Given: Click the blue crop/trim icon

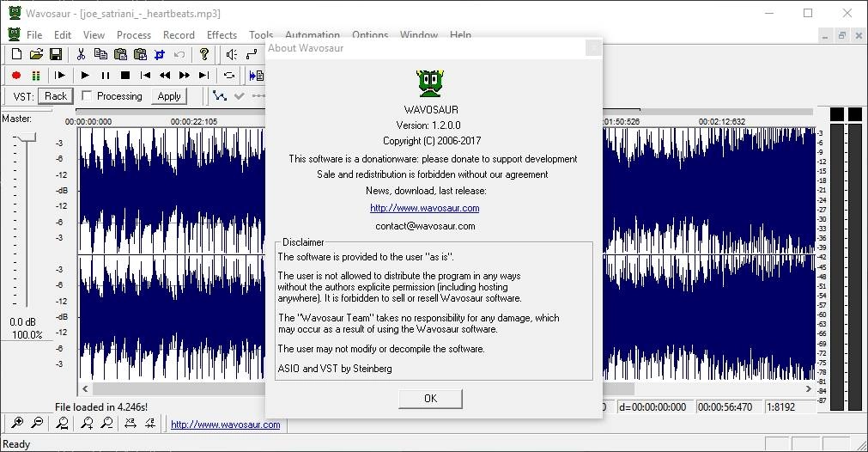Looking at the screenshot, I should coord(160,54).
